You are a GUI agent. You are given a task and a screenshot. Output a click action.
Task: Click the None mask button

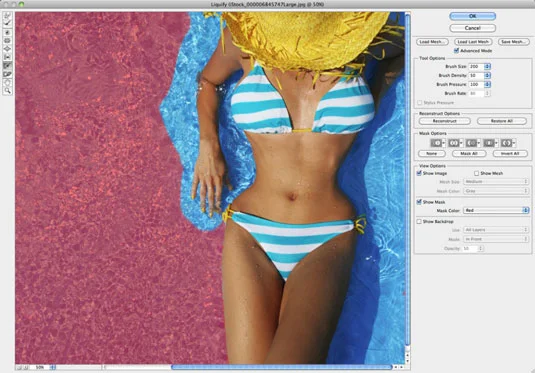coord(432,154)
